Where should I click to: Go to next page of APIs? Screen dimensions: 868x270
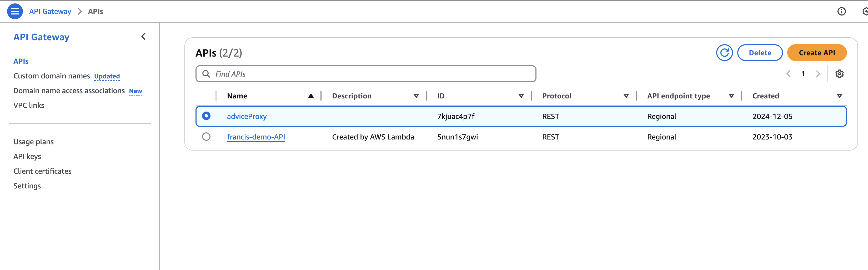point(818,74)
